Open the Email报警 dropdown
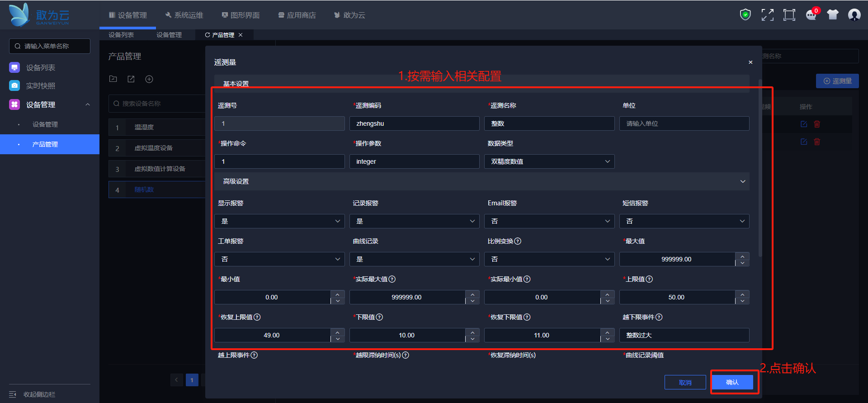The image size is (868, 403). 549,221
